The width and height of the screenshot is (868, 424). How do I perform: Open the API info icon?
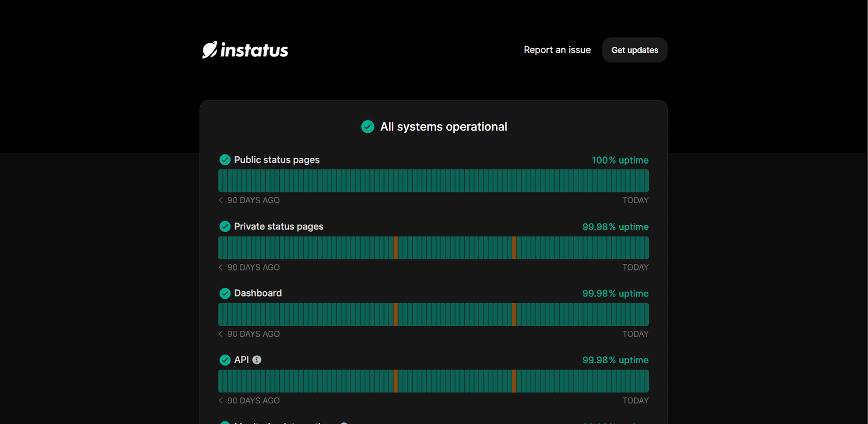pyautogui.click(x=257, y=360)
